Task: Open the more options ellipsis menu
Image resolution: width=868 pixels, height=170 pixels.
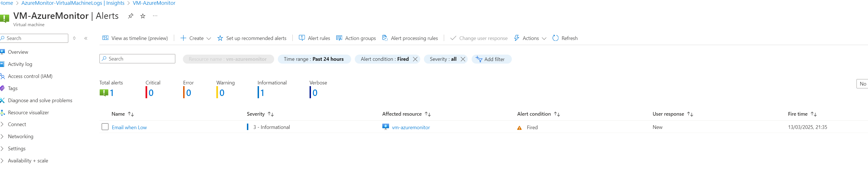Action: (155, 16)
